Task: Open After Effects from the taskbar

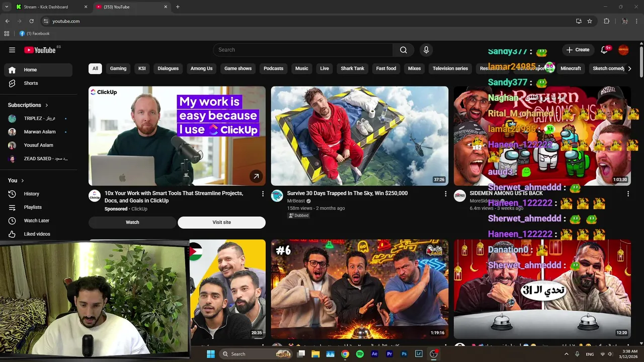Action: [x=374, y=354]
